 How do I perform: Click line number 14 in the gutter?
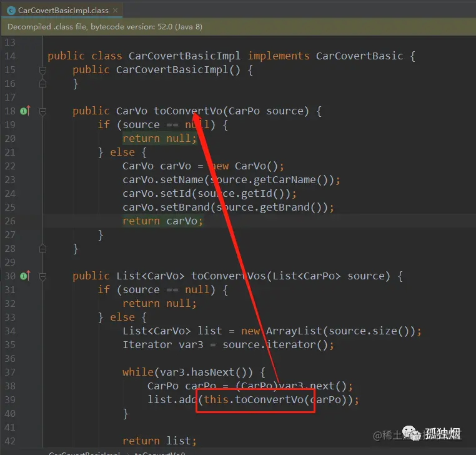click(x=10, y=56)
